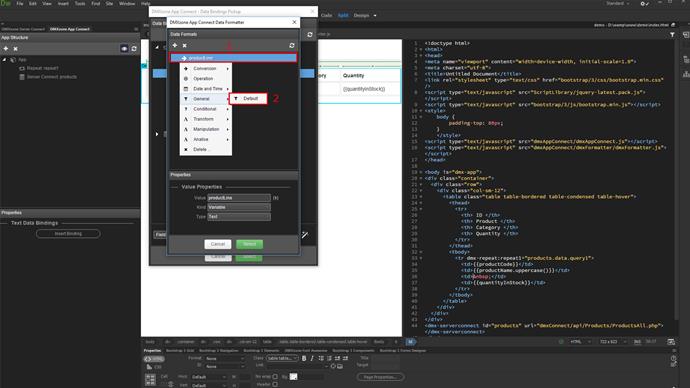This screenshot has width=690, height=388.
Task: Add a new data format with the plus icon
Action: point(175,45)
